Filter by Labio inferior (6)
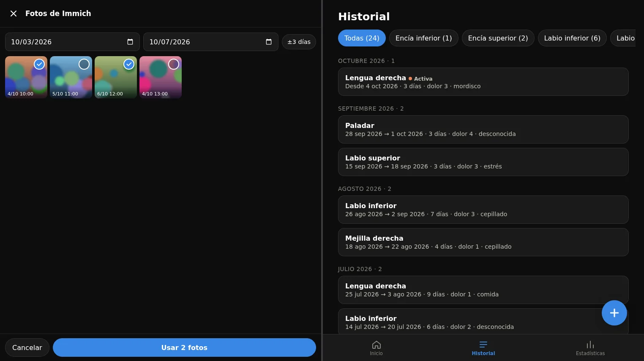 (572, 38)
